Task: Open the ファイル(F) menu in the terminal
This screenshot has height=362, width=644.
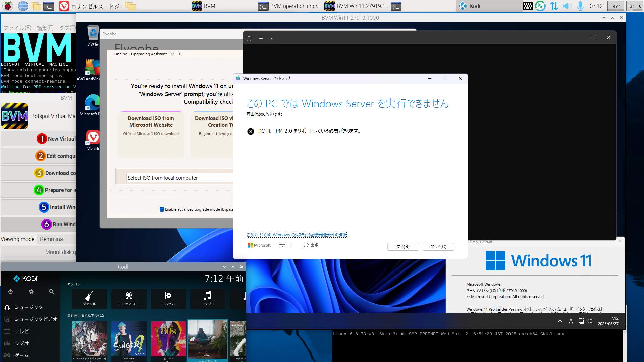Action: (x=17, y=28)
